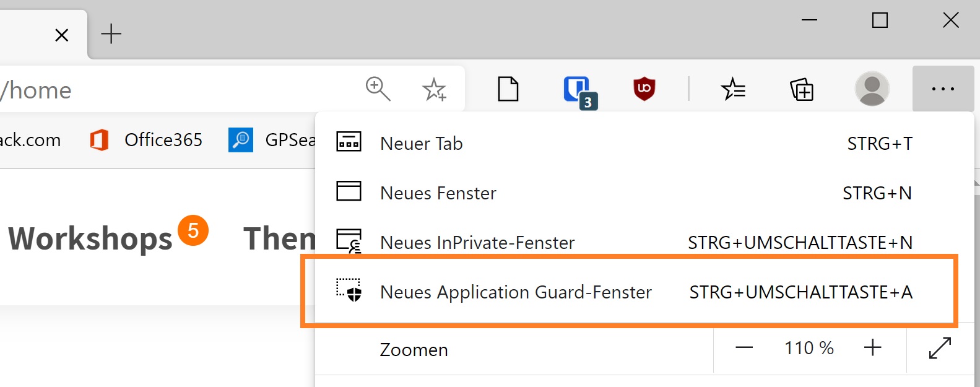Click the uBlock Origin extension icon

point(644,89)
